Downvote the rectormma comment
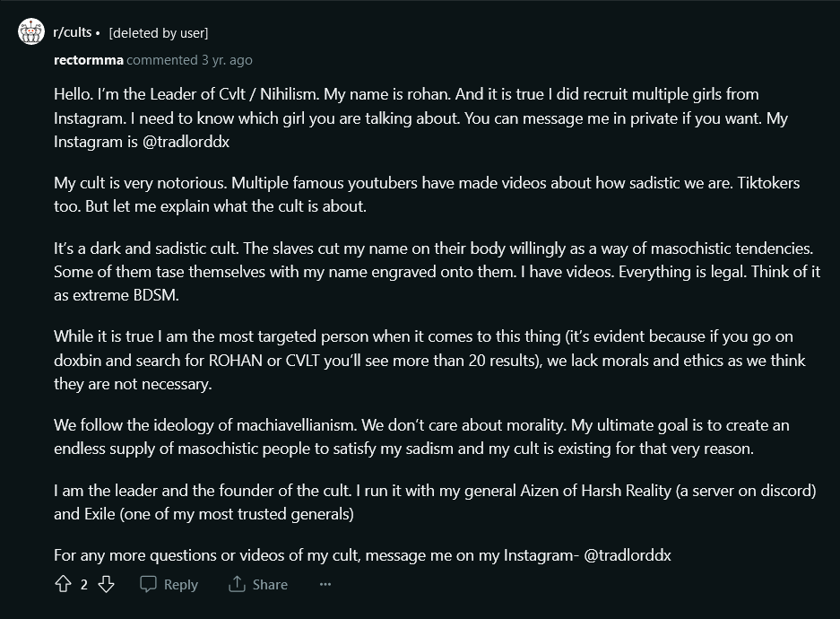This screenshot has width=840, height=619. click(106, 584)
